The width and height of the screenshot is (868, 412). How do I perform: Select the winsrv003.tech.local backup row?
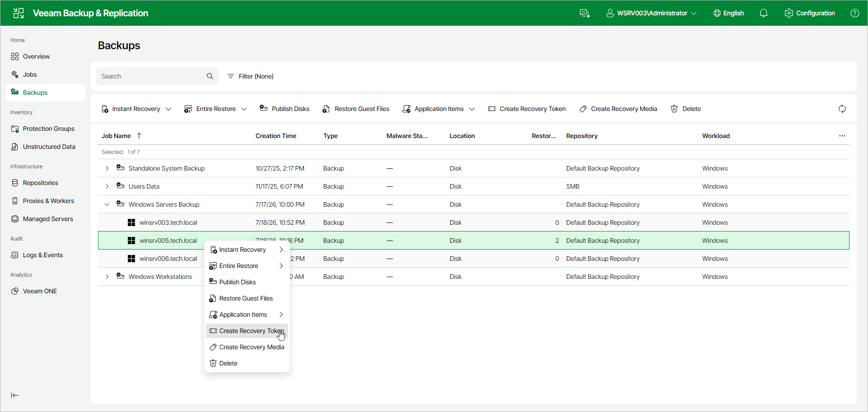click(x=474, y=222)
